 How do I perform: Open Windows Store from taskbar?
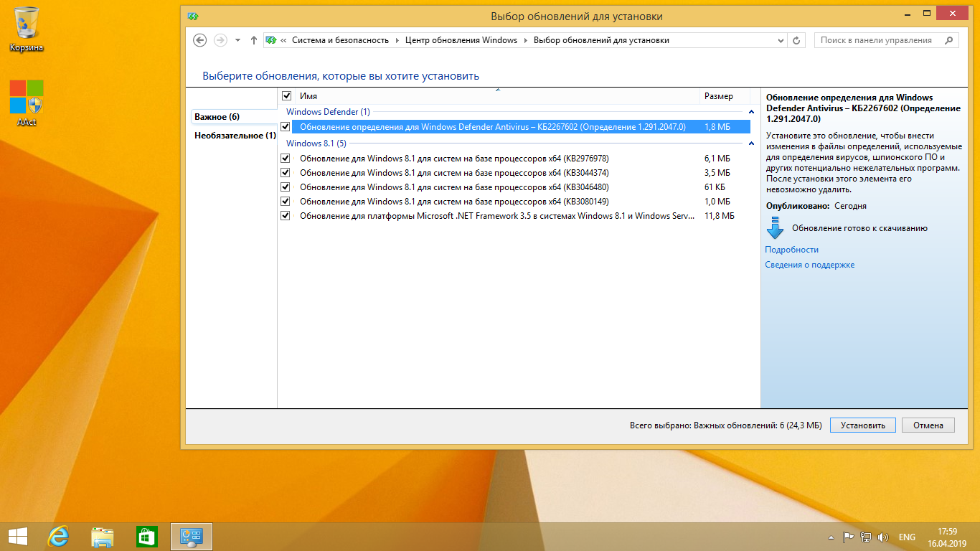[146, 536]
